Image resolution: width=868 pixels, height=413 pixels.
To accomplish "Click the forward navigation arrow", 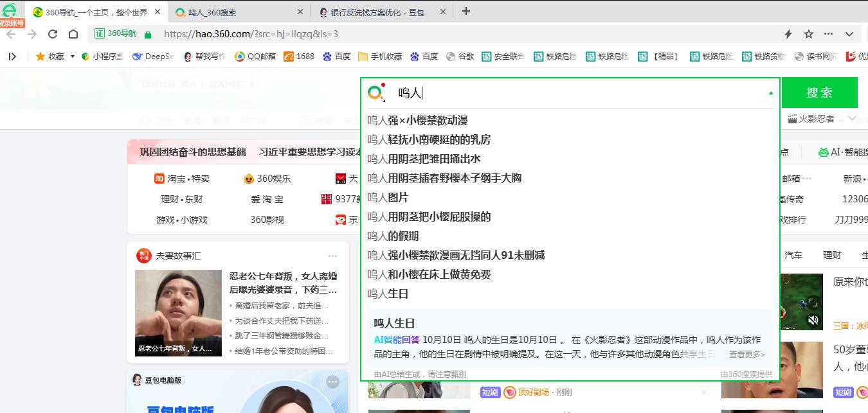I will click(x=32, y=34).
